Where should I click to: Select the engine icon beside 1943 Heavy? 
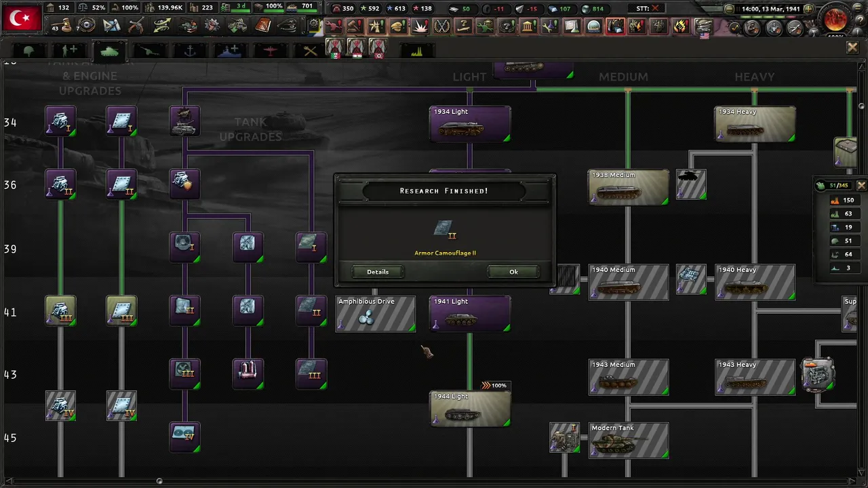click(x=818, y=374)
